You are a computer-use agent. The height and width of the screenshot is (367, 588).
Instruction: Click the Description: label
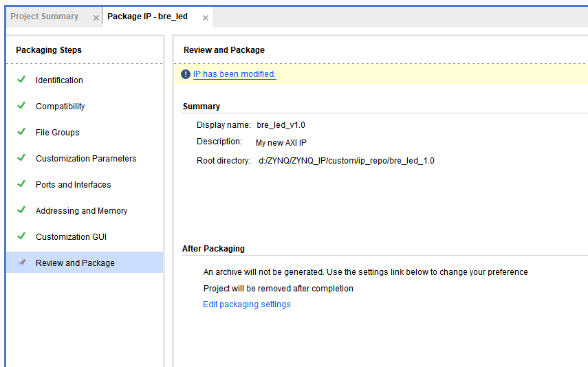point(219,142)
